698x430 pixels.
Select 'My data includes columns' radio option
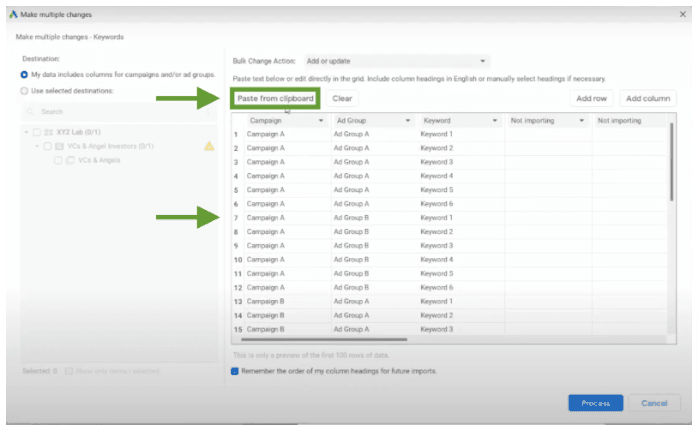24,75
